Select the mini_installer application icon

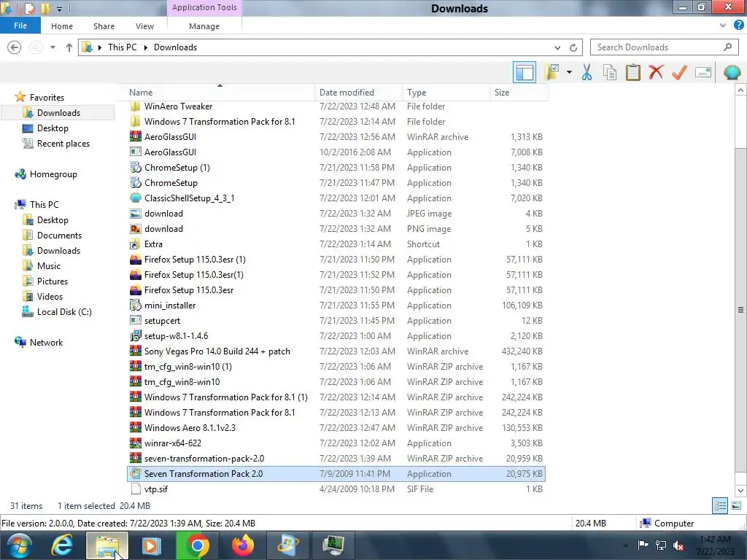[136, 306]
